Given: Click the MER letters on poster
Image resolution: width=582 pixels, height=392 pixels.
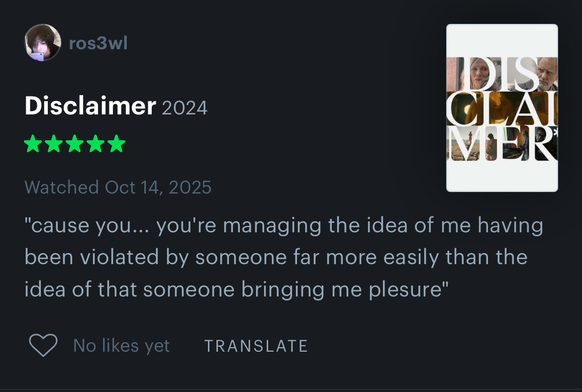Looking at the screenshot, I should [502, 143].
